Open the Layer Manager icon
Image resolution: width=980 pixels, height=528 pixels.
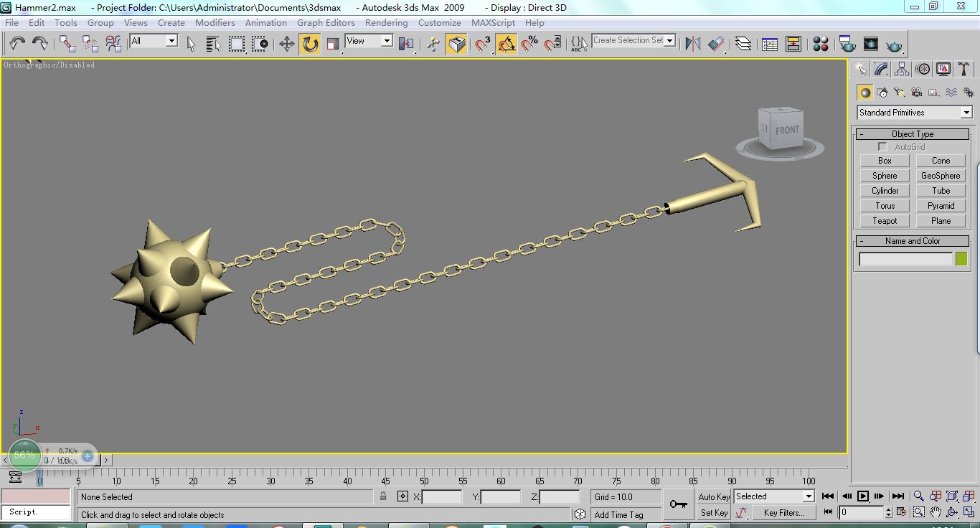coord(743,44)
